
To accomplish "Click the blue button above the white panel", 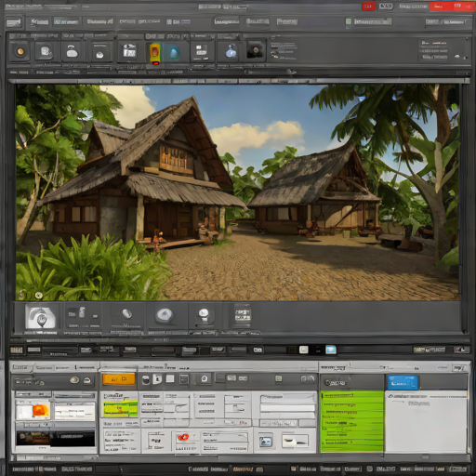I will [403, 383].
